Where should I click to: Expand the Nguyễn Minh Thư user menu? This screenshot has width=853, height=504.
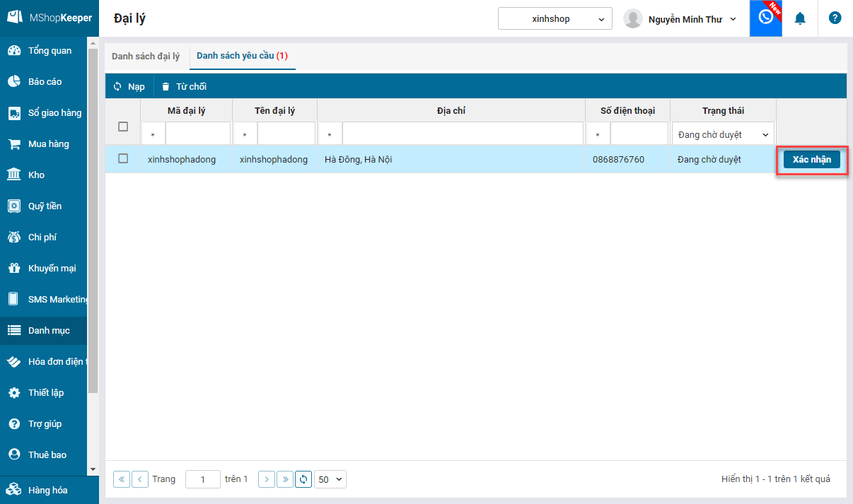(681, 19)
